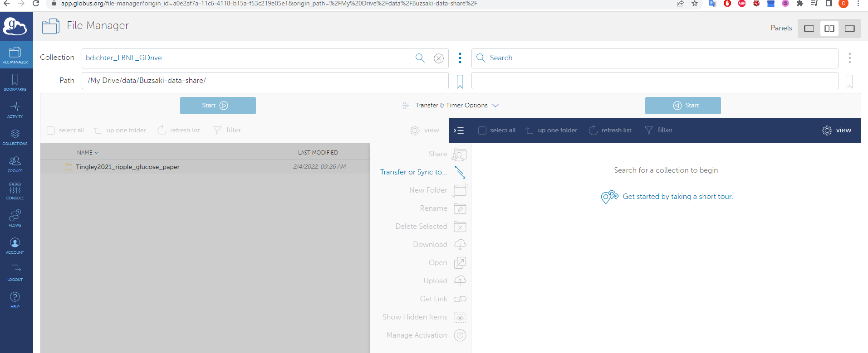Choose Transfer or Sync to...
868x353 pixels.
(423, 173)
